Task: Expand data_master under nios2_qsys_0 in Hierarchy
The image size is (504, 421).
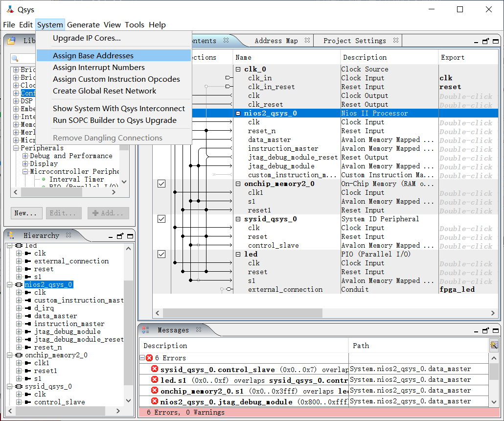Action: (x=19, y=316)
